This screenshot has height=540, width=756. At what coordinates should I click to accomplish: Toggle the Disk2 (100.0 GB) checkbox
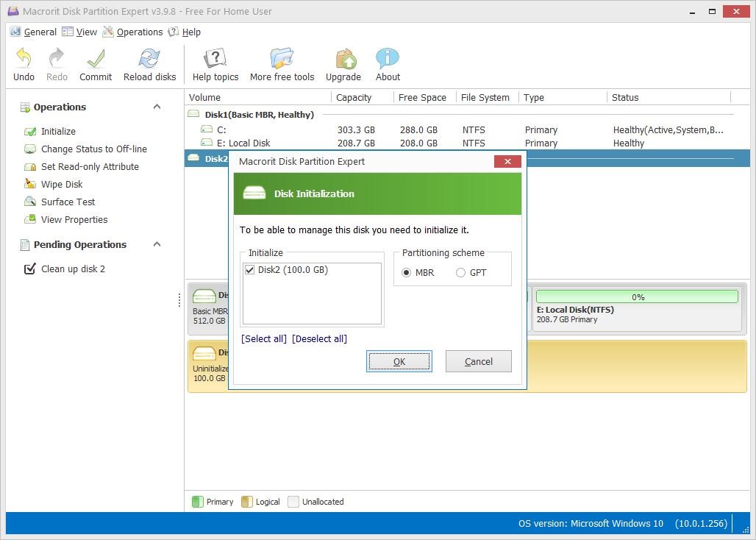click(250, 270)
